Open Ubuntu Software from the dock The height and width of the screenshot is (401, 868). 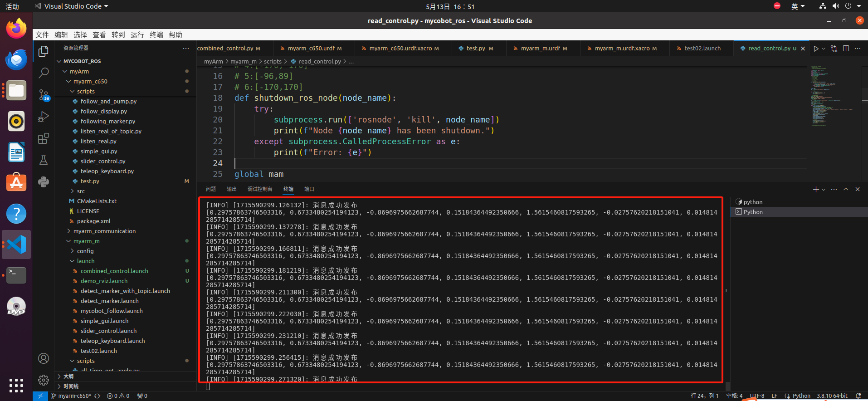(x=16, y=183)
